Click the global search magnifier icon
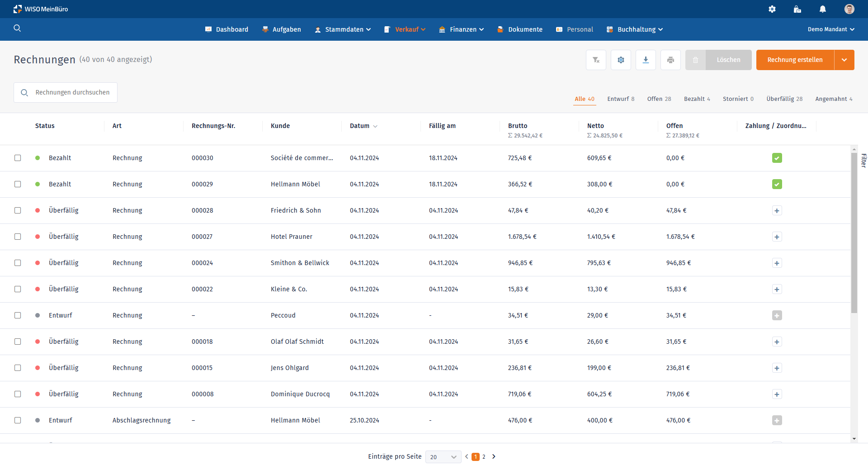Screen dimensions: 868x470 [17, 28]
